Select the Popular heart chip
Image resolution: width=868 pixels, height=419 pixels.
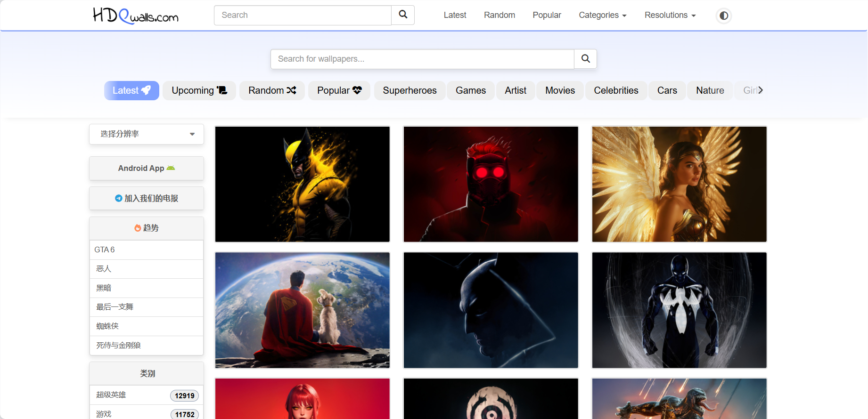coord(339,90)
